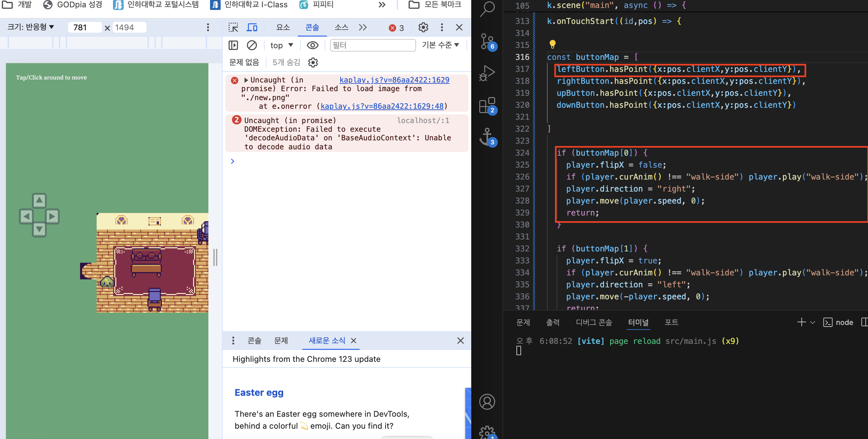Click the live expression eye icon

point(312,45)
